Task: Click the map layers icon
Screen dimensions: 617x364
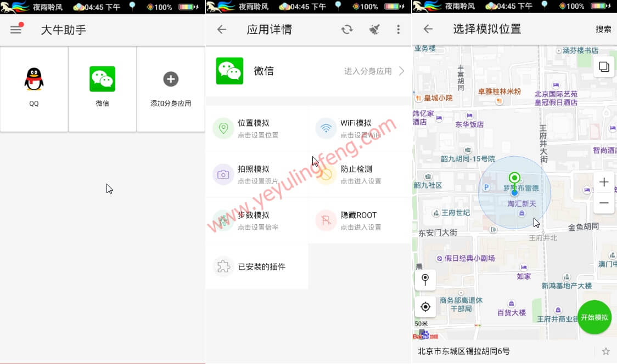Action: (x=604, y=67)
